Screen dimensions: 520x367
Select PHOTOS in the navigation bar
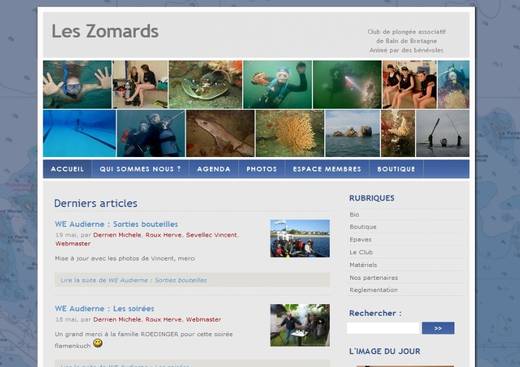[x=262, y=169]
